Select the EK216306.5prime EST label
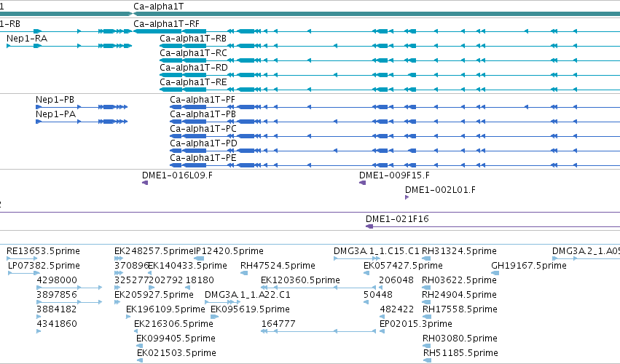This screenshot has height=364, width=620. (173, 325)
